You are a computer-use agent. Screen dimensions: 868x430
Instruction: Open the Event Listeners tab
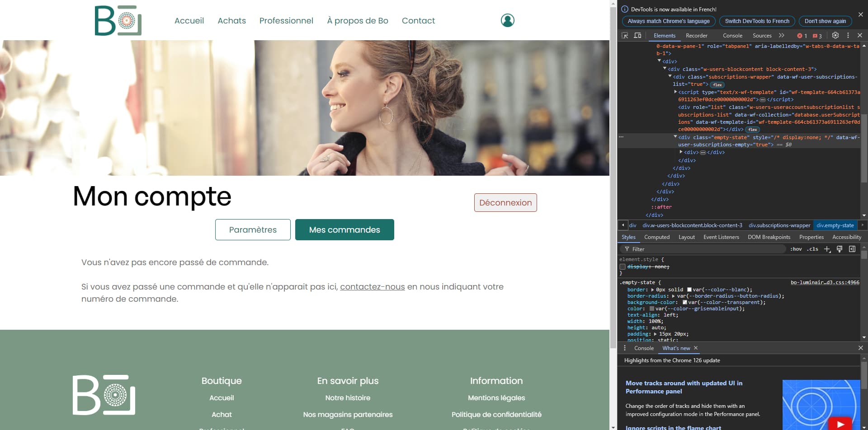coord(721,237)
